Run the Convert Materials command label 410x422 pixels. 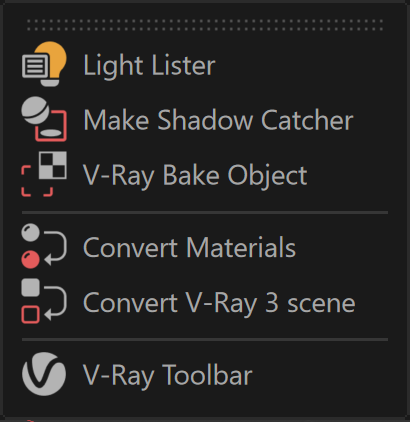coord(189,247)
